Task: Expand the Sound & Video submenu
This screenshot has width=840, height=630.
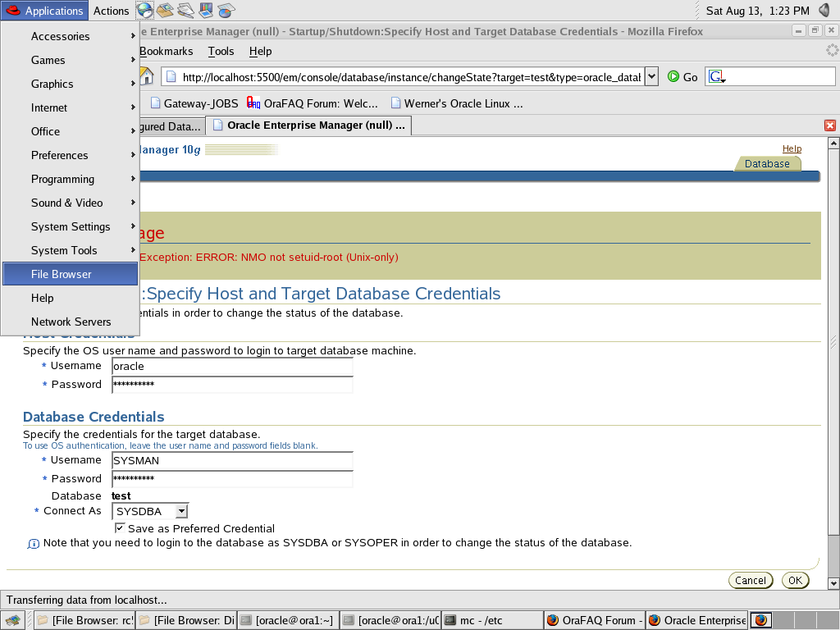Action: coord(71,203)
